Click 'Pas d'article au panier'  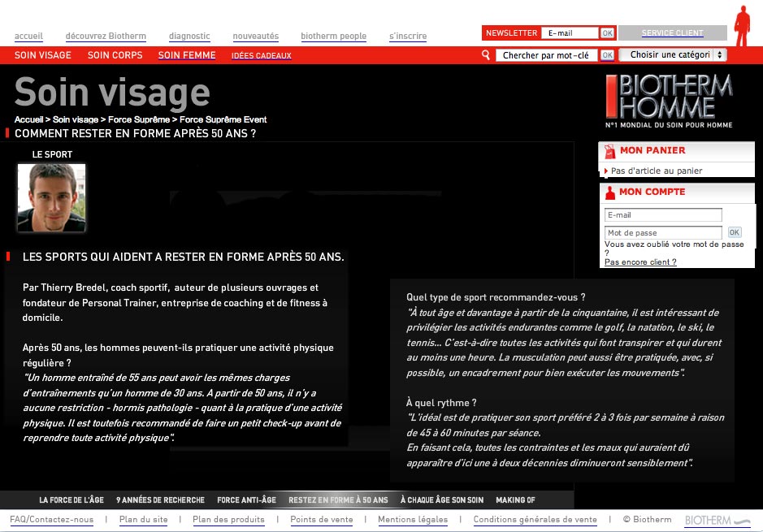pos(657,171)
